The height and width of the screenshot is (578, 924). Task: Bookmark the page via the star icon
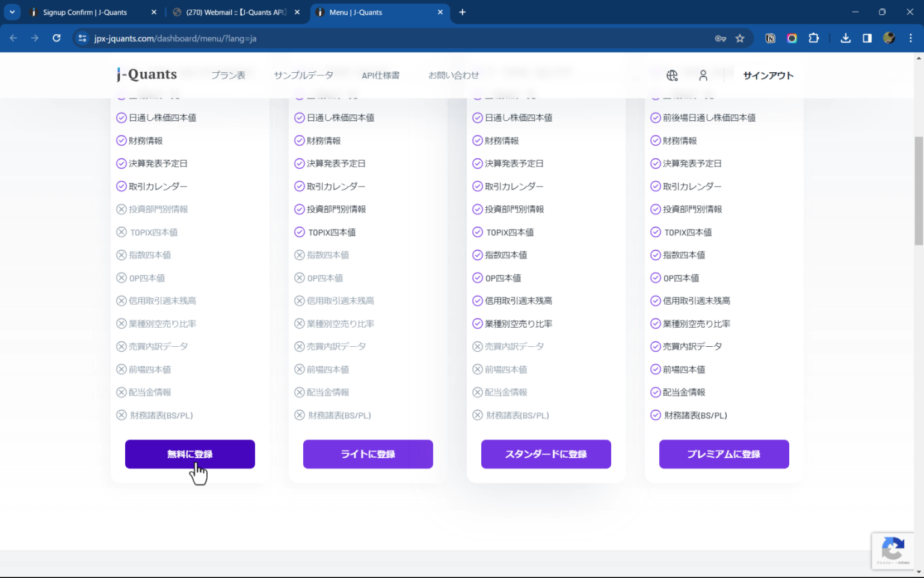(x=740, y=38)
